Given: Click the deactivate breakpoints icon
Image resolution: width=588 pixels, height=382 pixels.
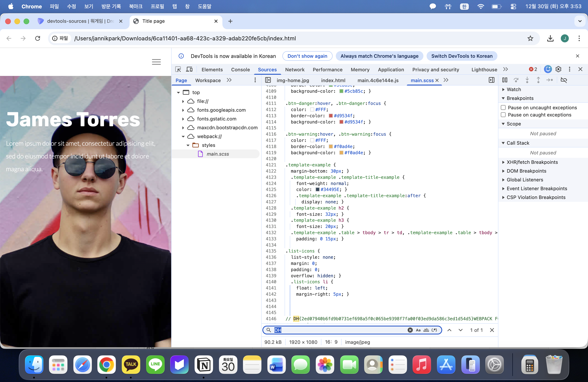Looking at the screenshot, I should pos(564,80).
